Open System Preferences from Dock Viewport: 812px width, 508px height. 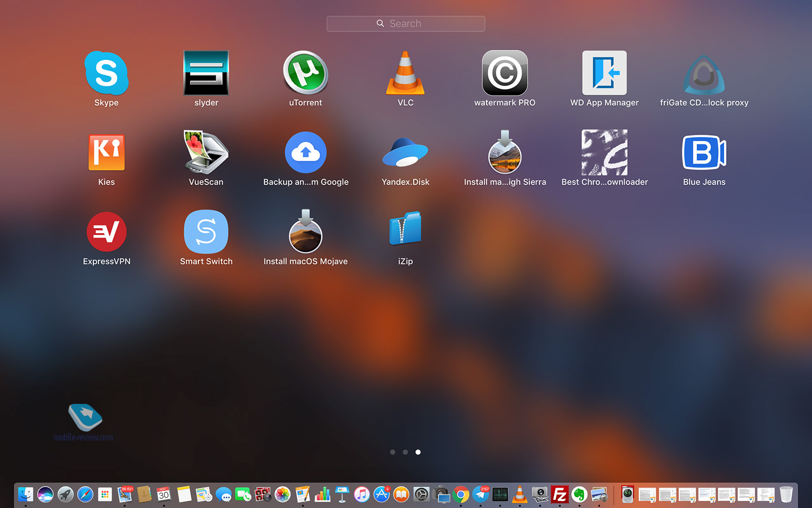(x=421, y=494)
